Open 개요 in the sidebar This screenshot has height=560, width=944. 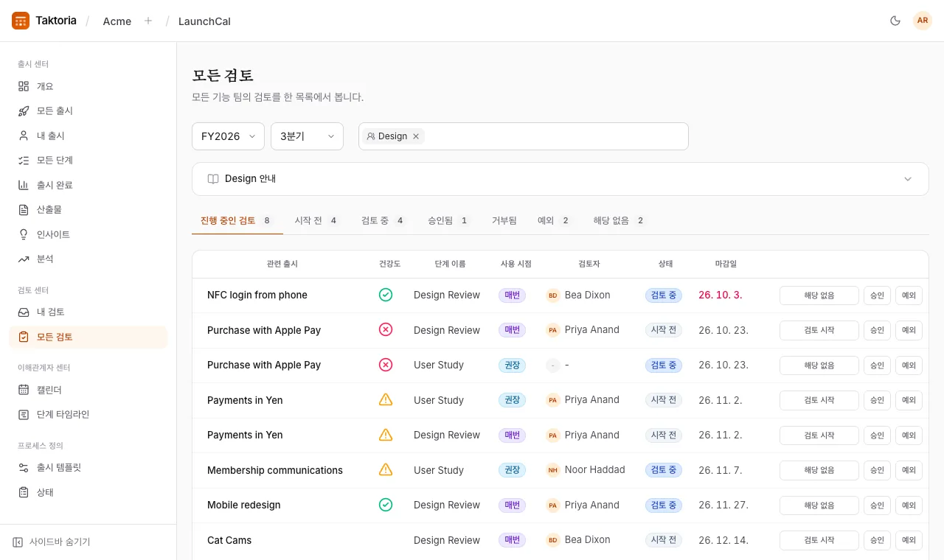click(88, 86)
